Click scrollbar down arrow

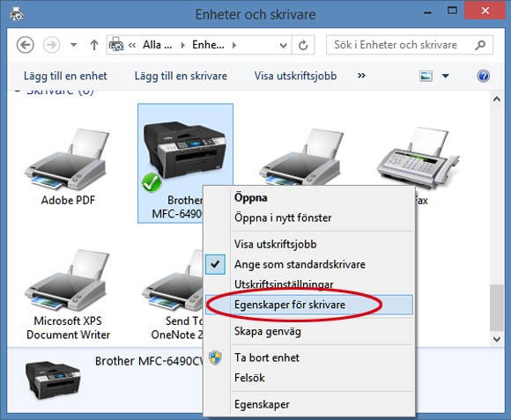point(497,339)
